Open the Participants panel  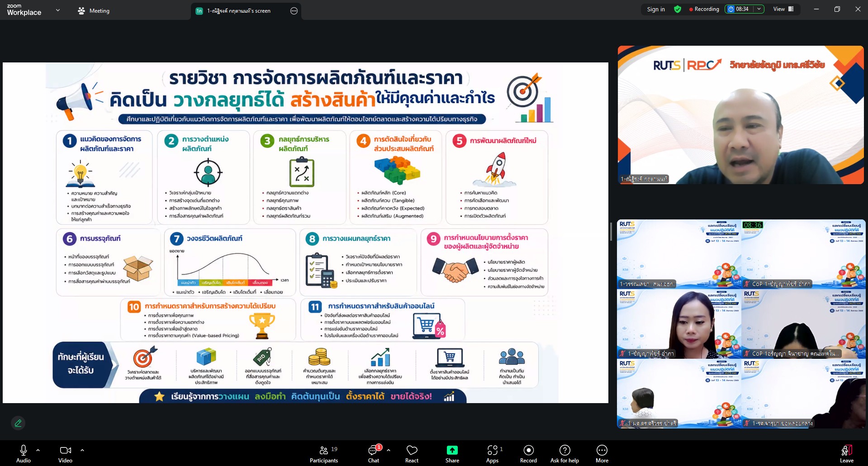[x=324, y=454]
